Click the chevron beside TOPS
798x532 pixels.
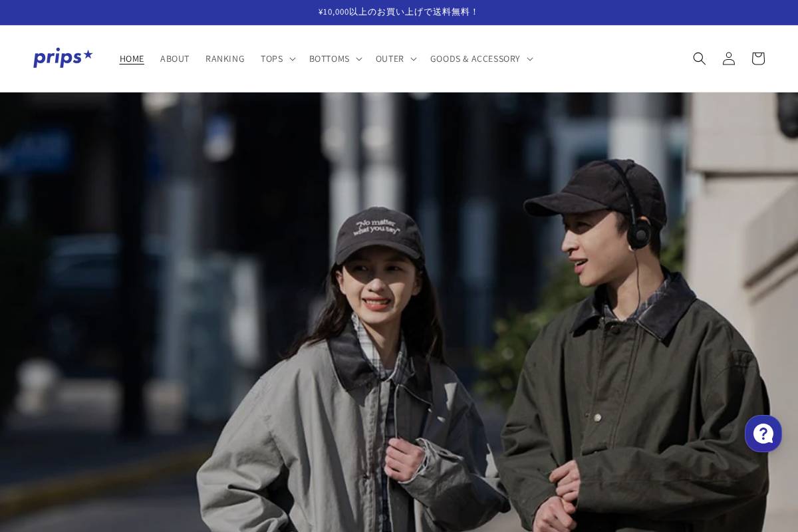(292, 59)
